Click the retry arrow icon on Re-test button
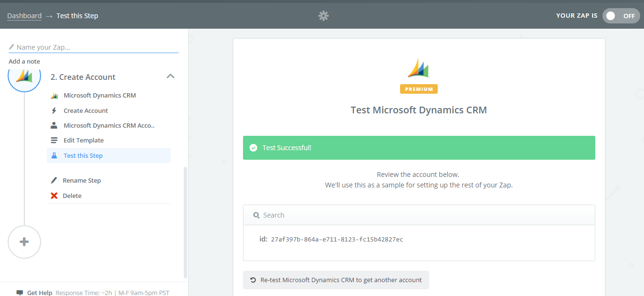Viewport: 644px width, 296px height. [x=253, y=280]
